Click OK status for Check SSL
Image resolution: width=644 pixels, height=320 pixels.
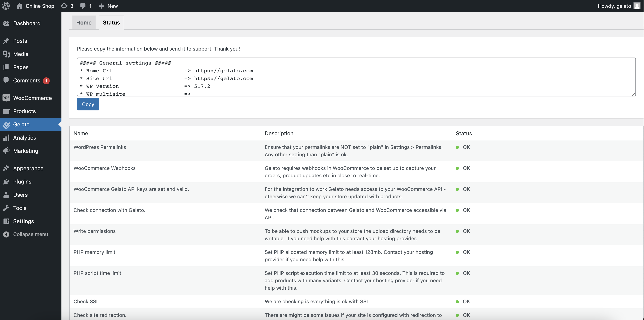(466, 302)
